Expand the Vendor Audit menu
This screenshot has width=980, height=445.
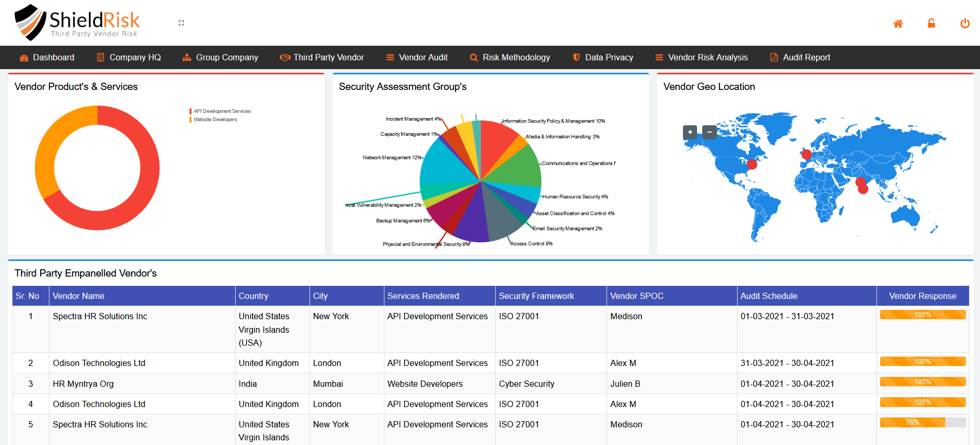(417, 58)
